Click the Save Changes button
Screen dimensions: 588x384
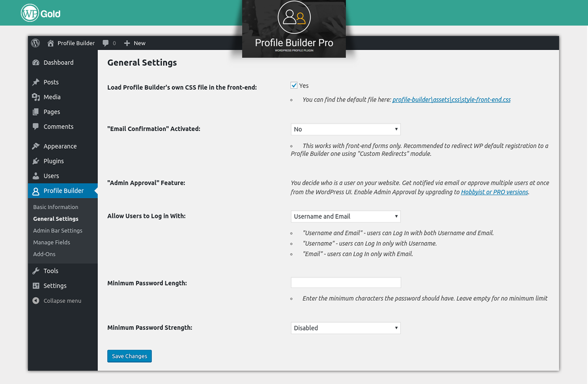tap(129, 356)
